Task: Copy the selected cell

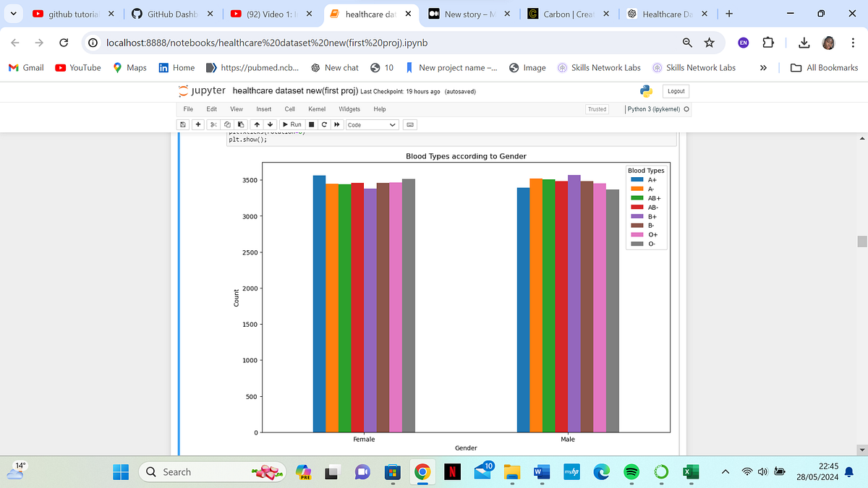Action: 226,124
